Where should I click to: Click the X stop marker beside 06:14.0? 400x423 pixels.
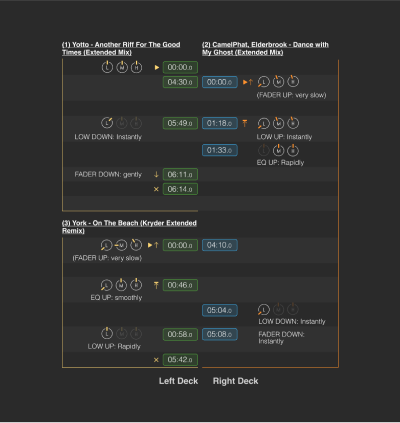(x=156, y=189)
